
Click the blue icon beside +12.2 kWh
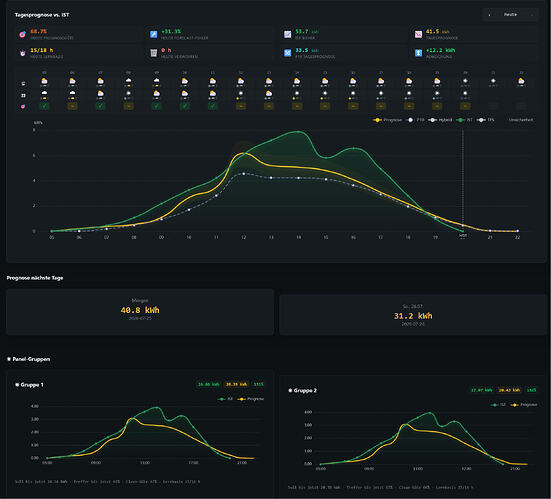point(418,53)
